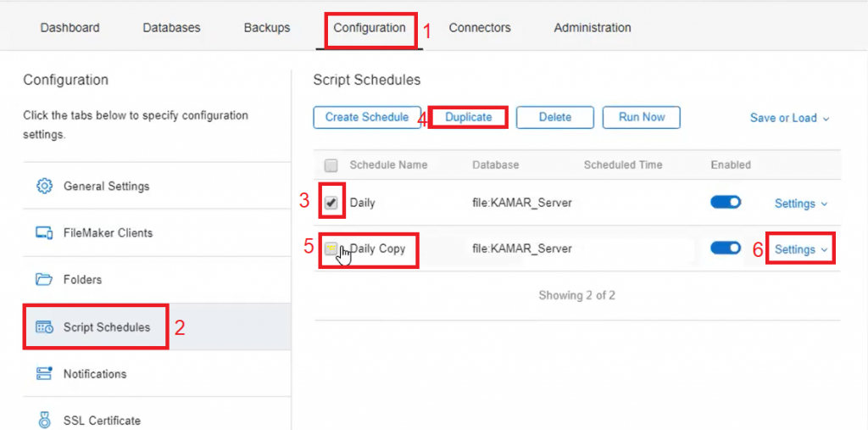Check the select-all checkbox in header
Screen dimensions: 868x430
point(331,165)
